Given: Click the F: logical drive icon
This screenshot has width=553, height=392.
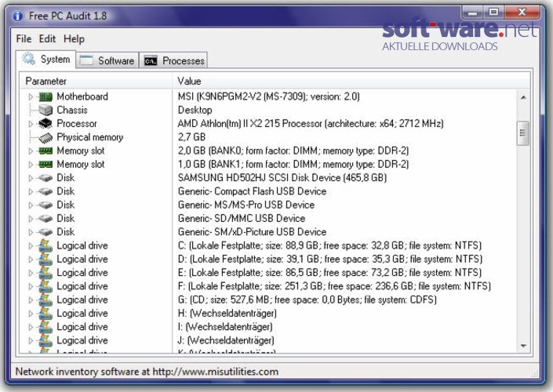Looking at the screenshot, I should coord(45,286).
